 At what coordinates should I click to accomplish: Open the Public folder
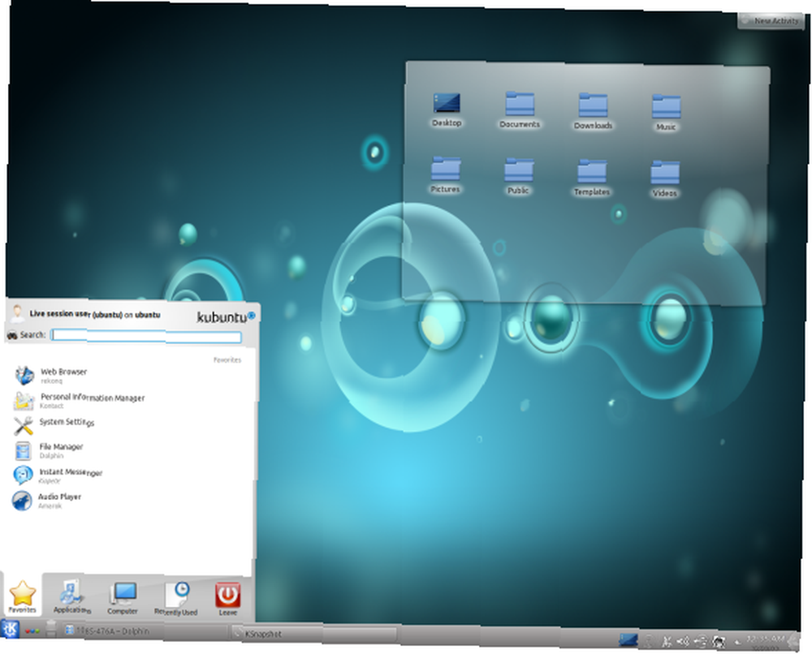(518, 176)
